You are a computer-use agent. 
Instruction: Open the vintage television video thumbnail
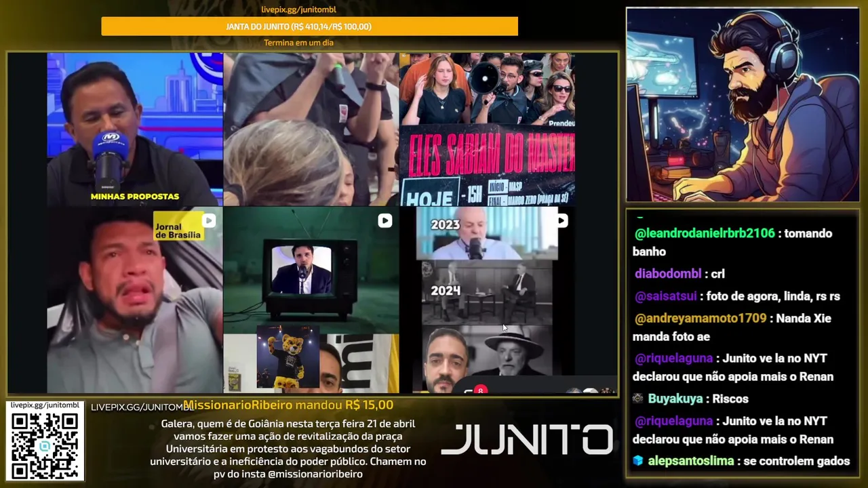(311, 270)
